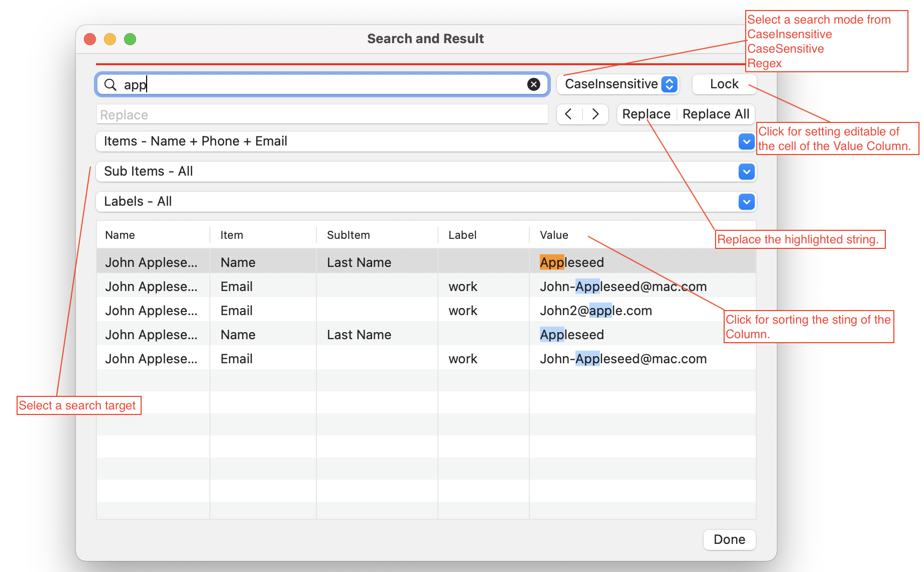
Task: Jump to the next match with the right arrow
Action: pos(595,114)
